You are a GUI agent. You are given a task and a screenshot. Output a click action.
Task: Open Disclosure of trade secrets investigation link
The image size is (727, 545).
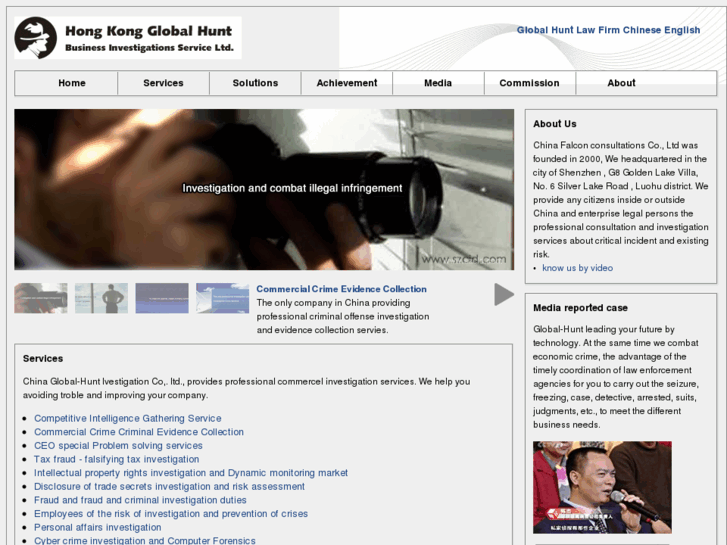coord(169,487)
